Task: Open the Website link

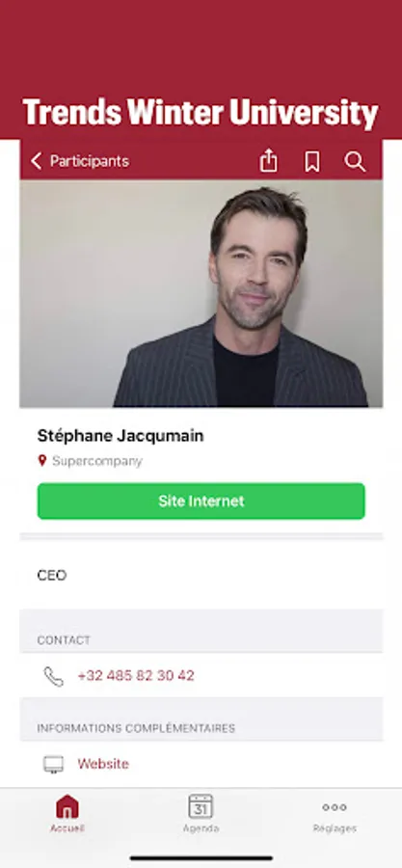Action: point(103,764)
